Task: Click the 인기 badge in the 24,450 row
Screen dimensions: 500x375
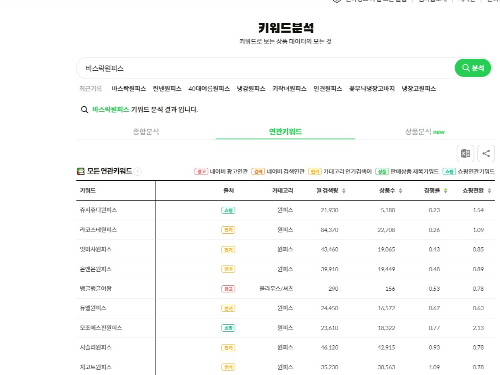Action: [x=228, y=308]
